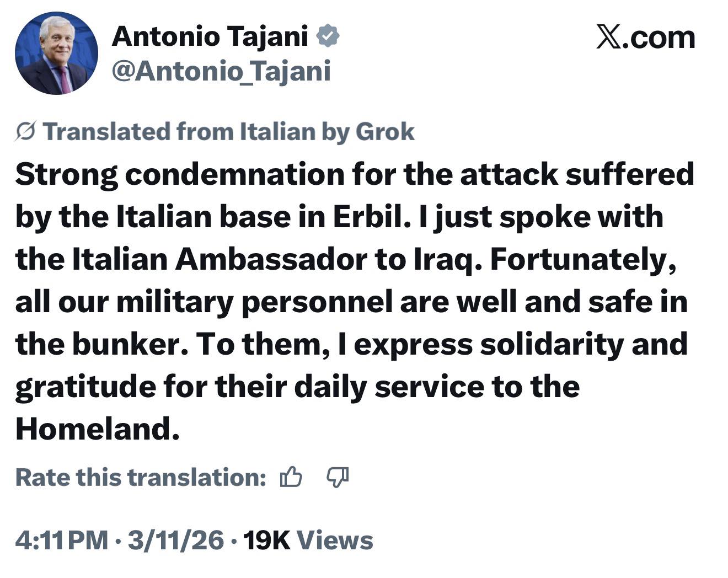Click the word Grok in translation note
The image size is (728, 578).
click(x=385, y=132)
